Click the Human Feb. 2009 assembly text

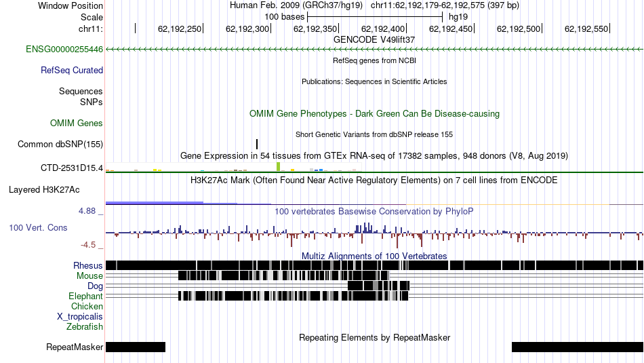pos(296,5)
